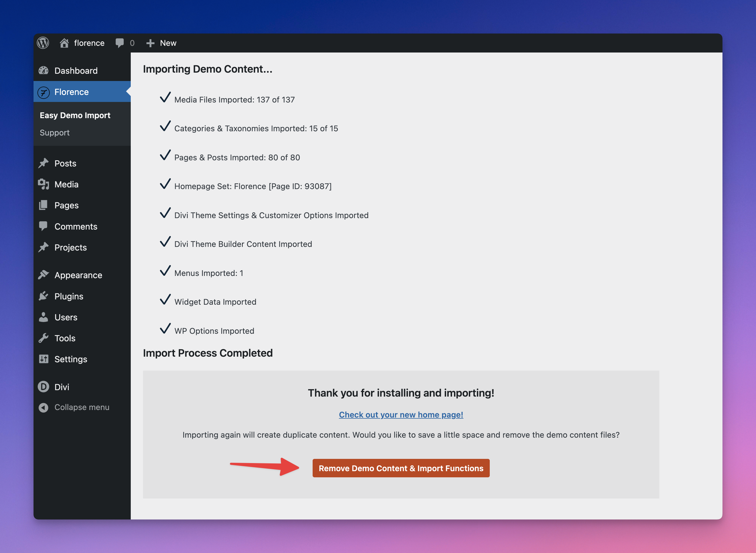Open the New content dropdown

168,43
